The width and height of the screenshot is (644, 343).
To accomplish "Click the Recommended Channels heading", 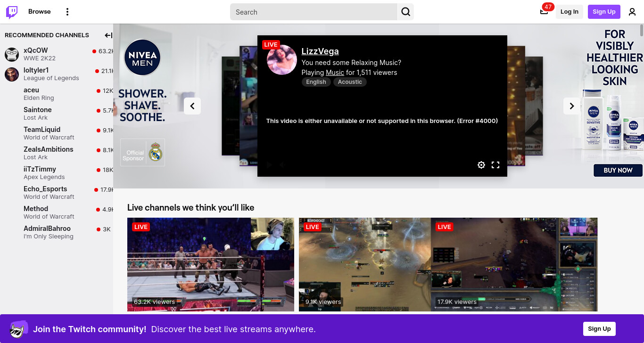I will pos(47,35).
